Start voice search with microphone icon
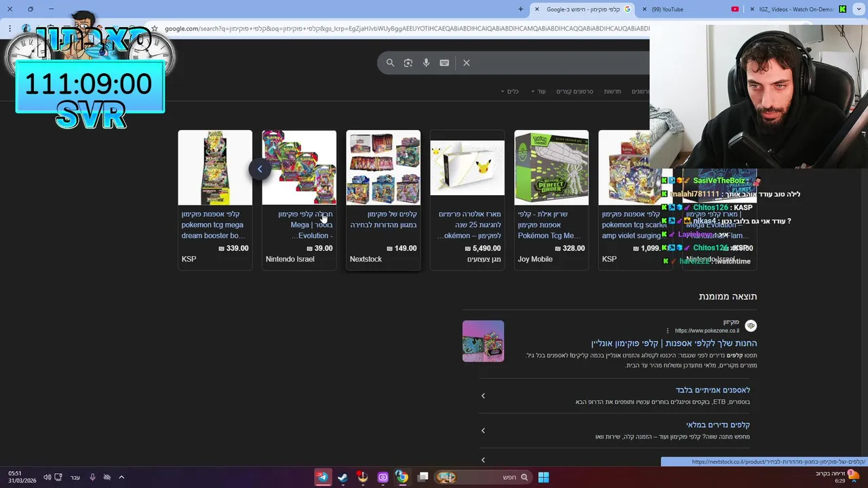Image resolution: width=868 pixels, height=488 pixels. [426, 62]
